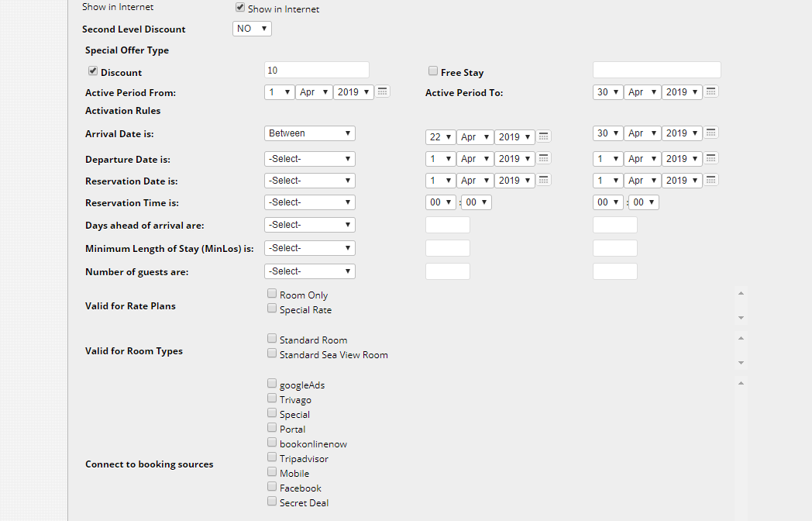Open Reservation Time end hour dropdown
The image size is (812, 521).
607,202
